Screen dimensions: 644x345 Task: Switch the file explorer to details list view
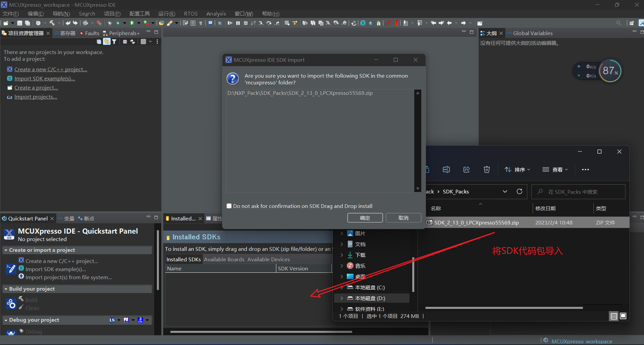[x=614, y=316]
